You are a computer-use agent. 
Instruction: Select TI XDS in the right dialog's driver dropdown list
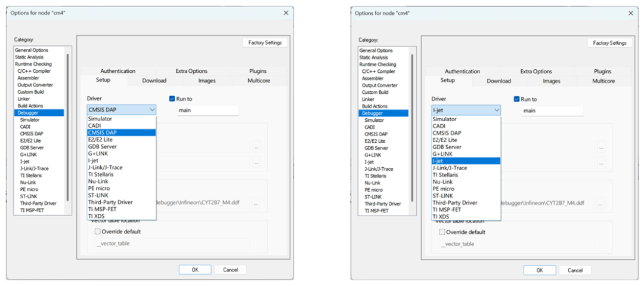click(x=466, y=217)
